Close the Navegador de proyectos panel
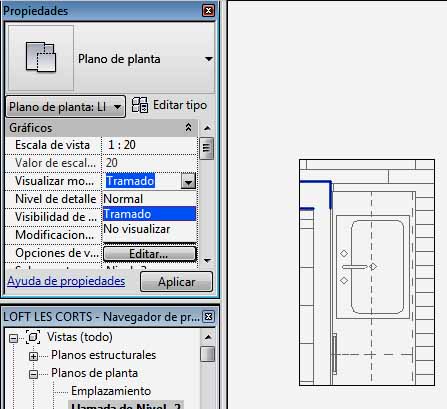This screenshot has width=447, height=409. pos(208,316)
